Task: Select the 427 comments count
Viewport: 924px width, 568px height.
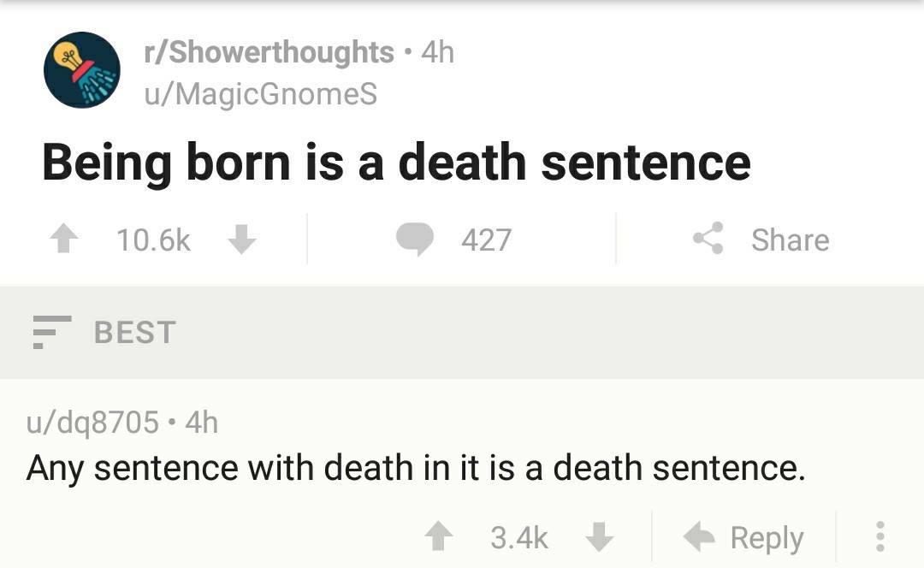Action: pos(486,240)
